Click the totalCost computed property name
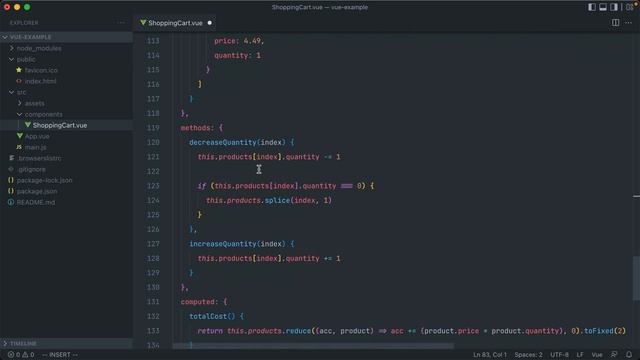Screen dimensions: 640x360 pos(208,316)
